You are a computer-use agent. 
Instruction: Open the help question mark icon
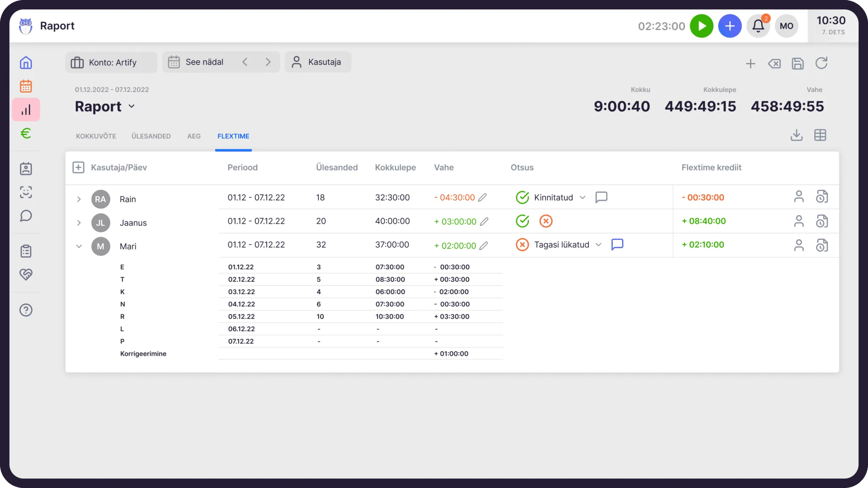[26, 310]
